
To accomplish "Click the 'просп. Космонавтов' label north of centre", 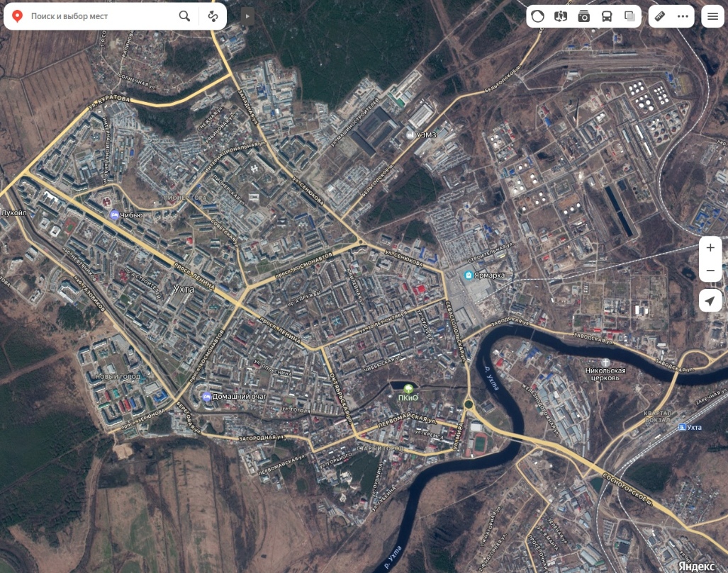I will point(304,266).
